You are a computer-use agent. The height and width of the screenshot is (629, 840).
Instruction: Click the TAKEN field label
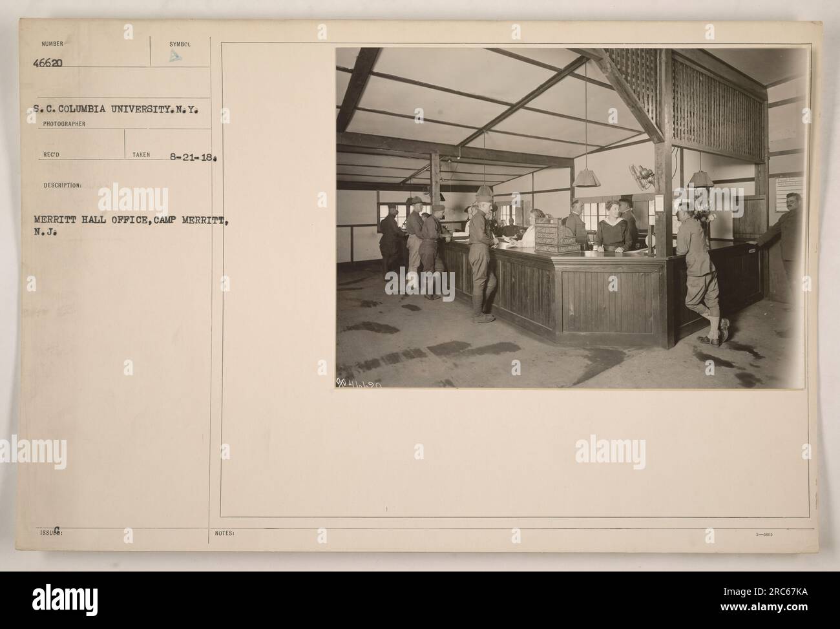click(141, 155)
